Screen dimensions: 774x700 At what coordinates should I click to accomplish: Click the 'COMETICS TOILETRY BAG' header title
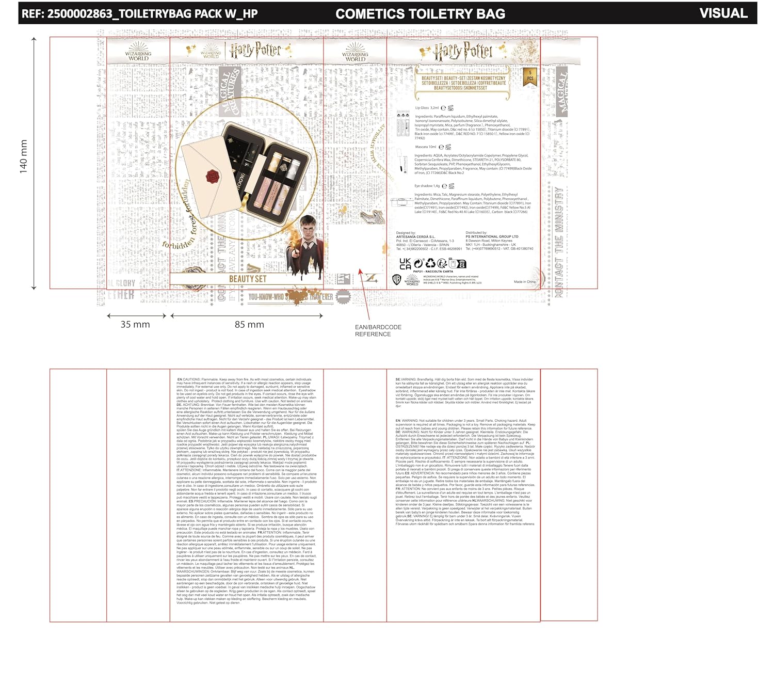(x=420, y=13)
